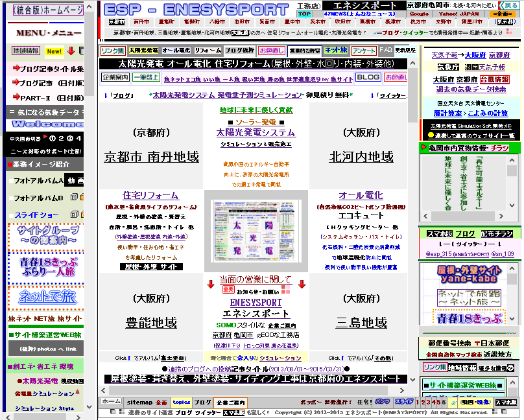Open the 北河内地域 link
The height and width of the screenshot is (420, 524).
pos(361,157)
